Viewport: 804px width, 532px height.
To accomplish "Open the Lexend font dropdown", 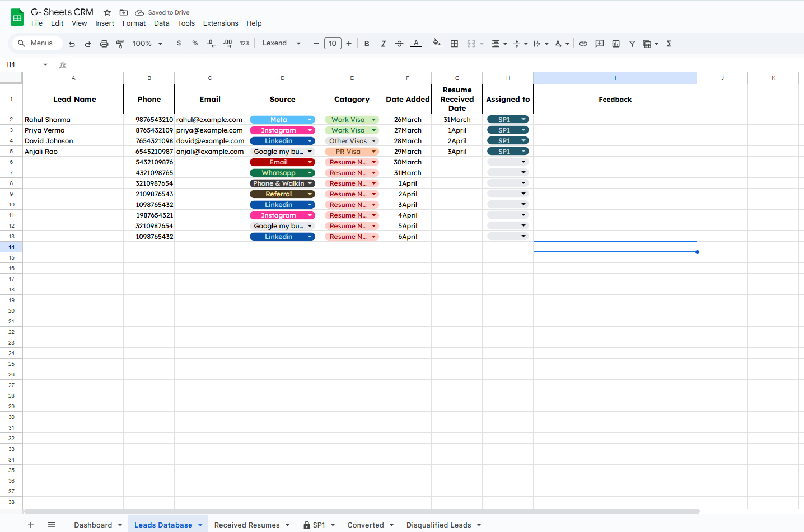I will pos(281,43).
